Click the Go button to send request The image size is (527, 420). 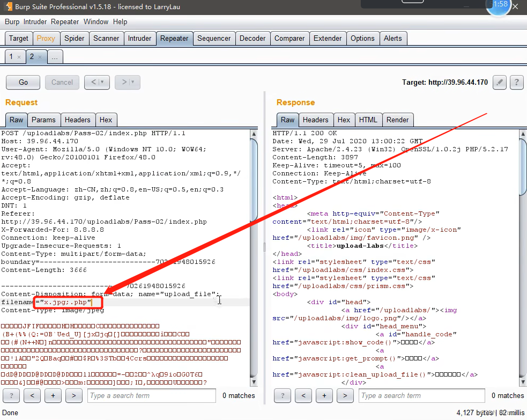[23, 83]
